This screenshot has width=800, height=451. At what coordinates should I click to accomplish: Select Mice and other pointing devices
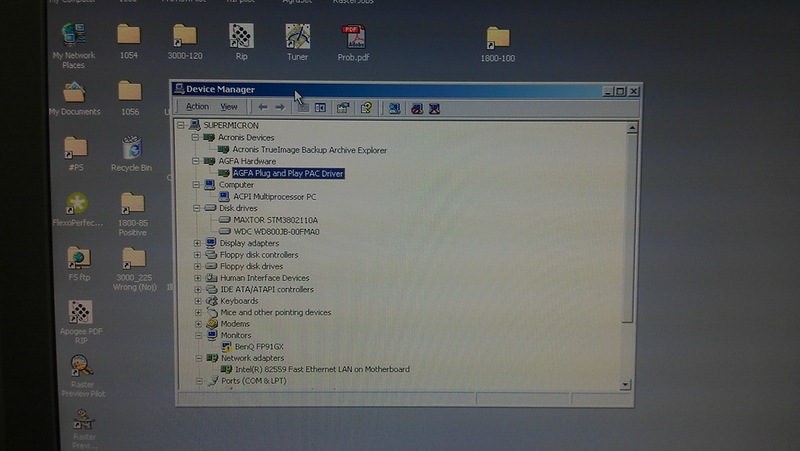point(276,312)
